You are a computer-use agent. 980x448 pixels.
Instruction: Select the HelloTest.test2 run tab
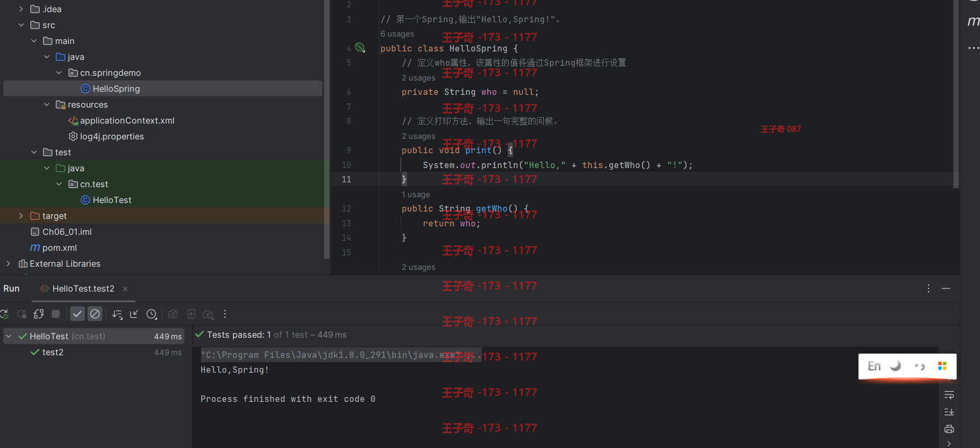click(83, 288)
